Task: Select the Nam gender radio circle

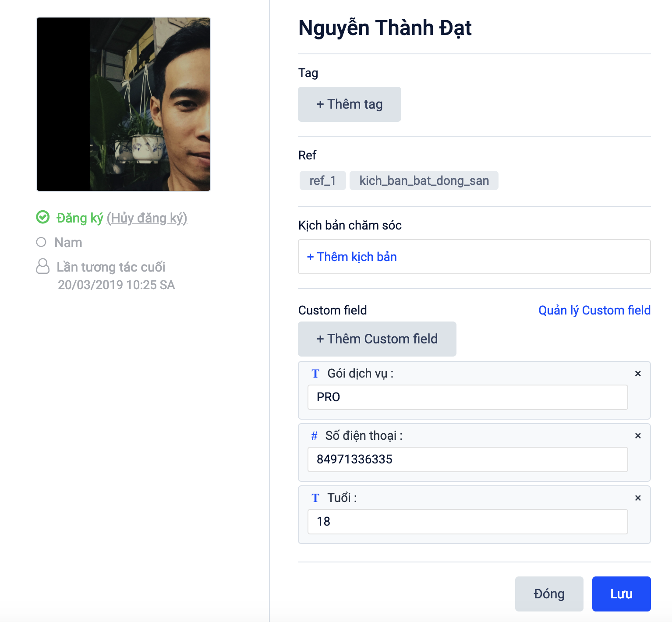Action: [x=41, y=242]
